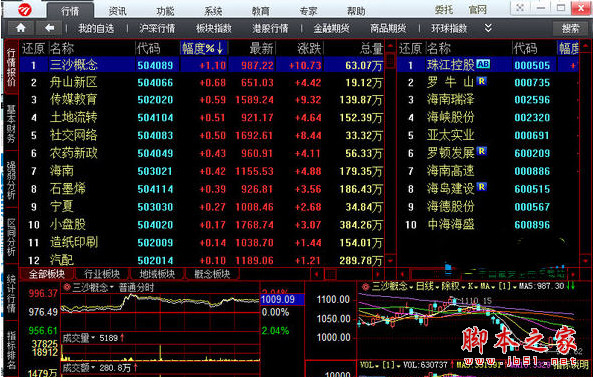Open the 系统 menu
The image size is (593, 377).
[x=213, y=11]
